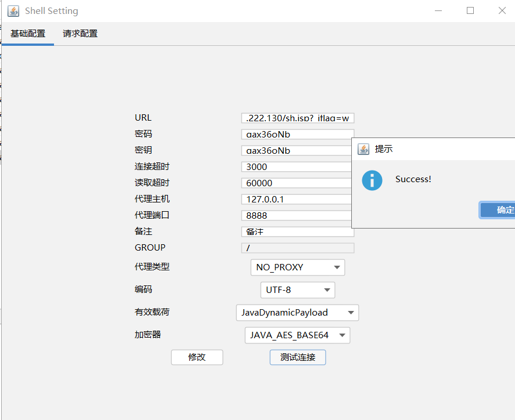Focus the 密码 field
Screen dimensions: 515x420
point(297,134)
